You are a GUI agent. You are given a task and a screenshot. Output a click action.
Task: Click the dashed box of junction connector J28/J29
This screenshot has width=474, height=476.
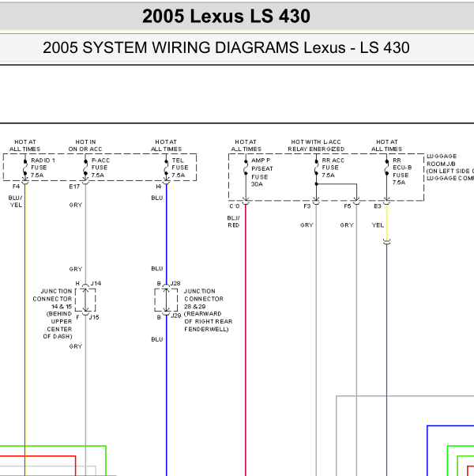[166, 300]
